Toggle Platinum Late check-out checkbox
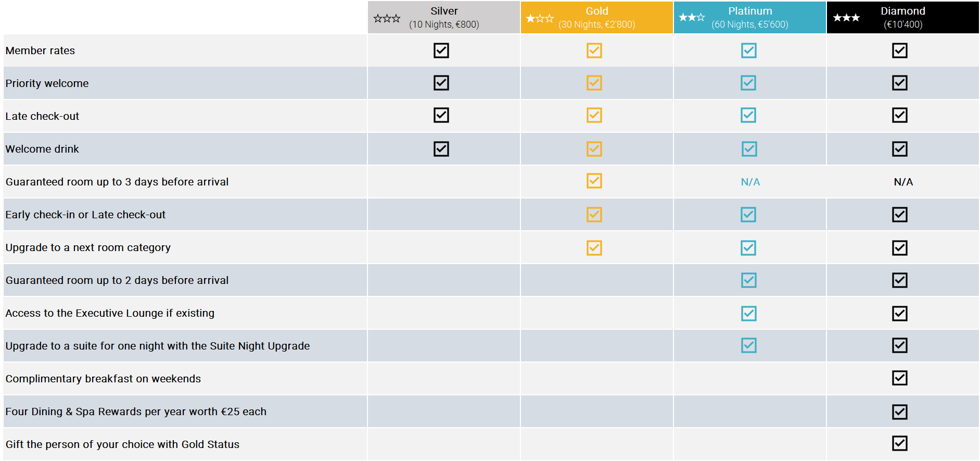This screenshot has height=461, width=980. [748, 115]
